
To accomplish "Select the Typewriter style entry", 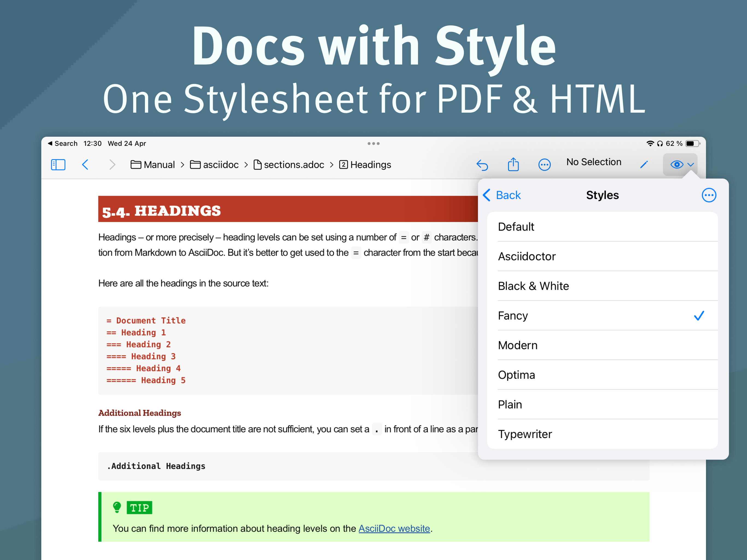I will pos(602,434).
